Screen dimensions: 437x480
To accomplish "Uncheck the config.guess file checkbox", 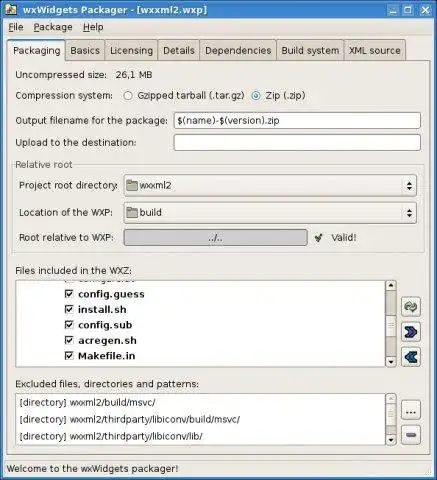I will click(x=69, y=294).
